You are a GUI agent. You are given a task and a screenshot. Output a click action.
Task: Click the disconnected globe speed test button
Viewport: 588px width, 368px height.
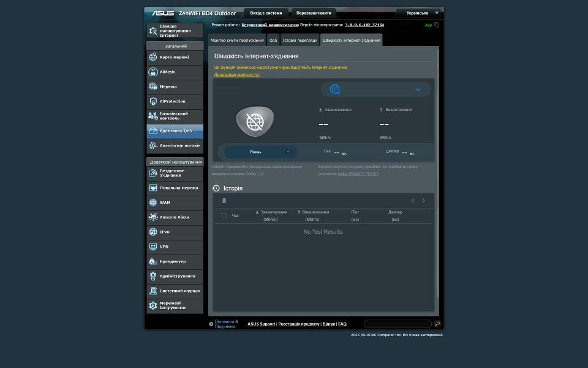coord(255,121)
